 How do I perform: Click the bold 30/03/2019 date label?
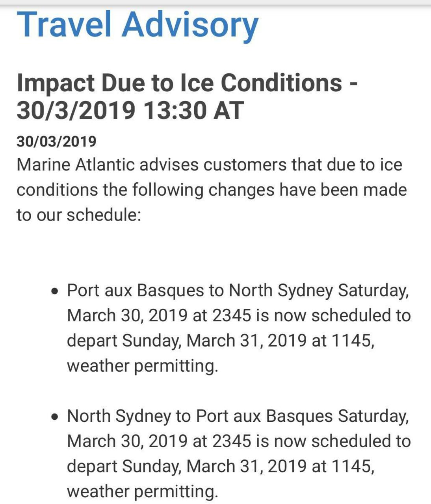click(x=56, y=141)
